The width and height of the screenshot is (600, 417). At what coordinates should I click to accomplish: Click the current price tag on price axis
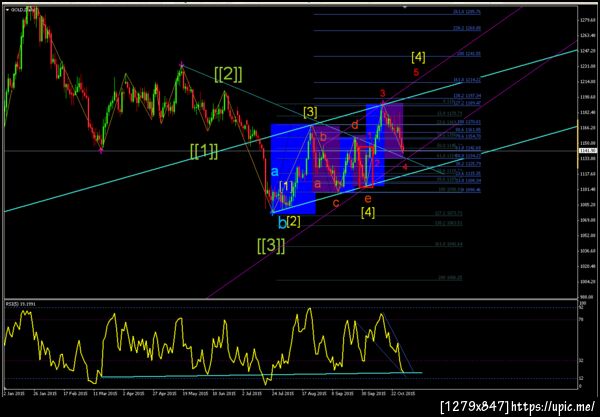[588, 151]
